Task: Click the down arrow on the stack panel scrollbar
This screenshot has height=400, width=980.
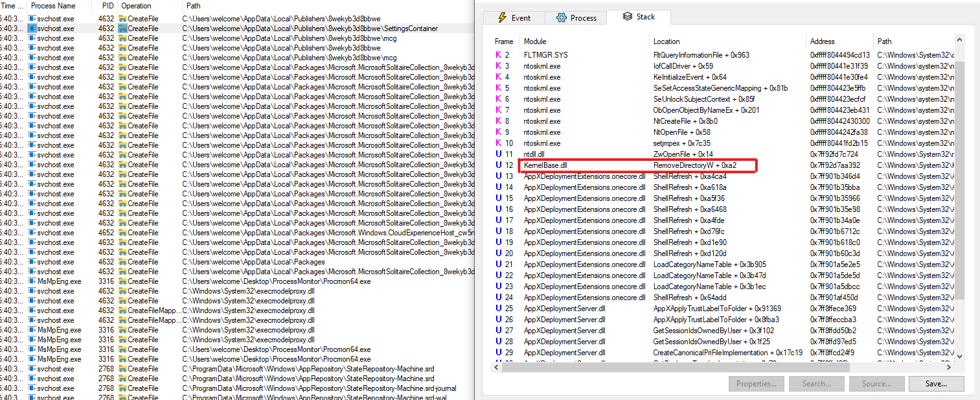Action: coord(959,356)
